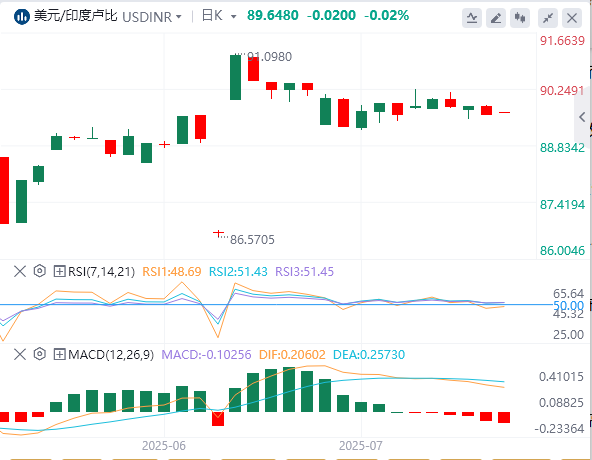This screenshot has width=592, height=460.
Task: Select the drawing pencil tool icon
Action: 496,17
